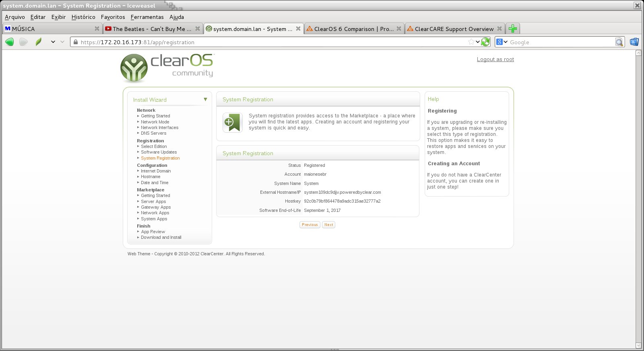Open Network Apps wizard step
This screenshot has width=644, height=351.
tap(155, 213)
